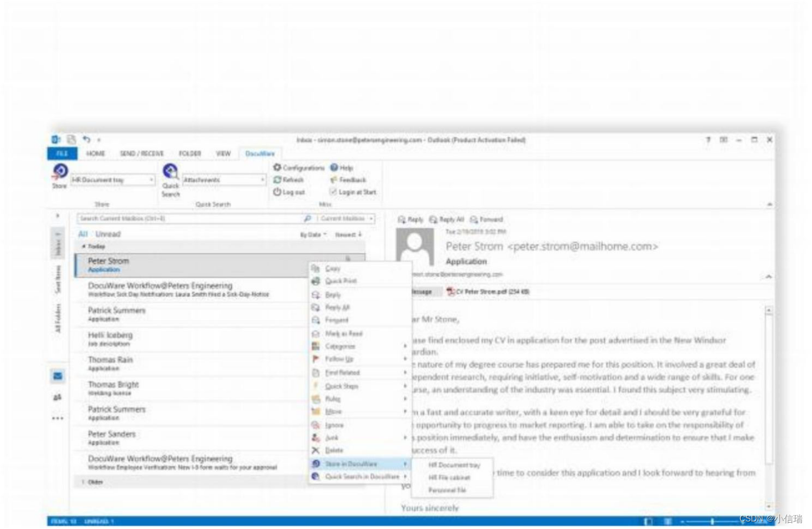The width and height of the screenshot is (812, 529).
Task: Expand the Older message group
Action: 83,482
